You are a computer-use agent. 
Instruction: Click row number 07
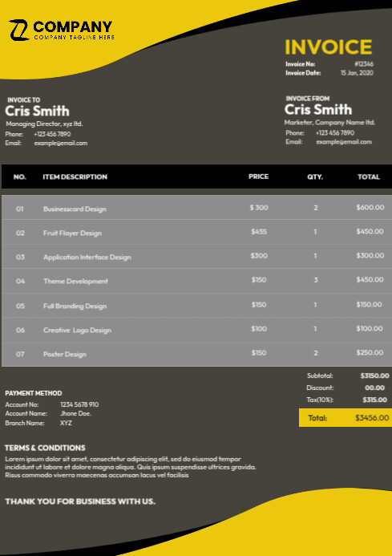tap(20, 354)
